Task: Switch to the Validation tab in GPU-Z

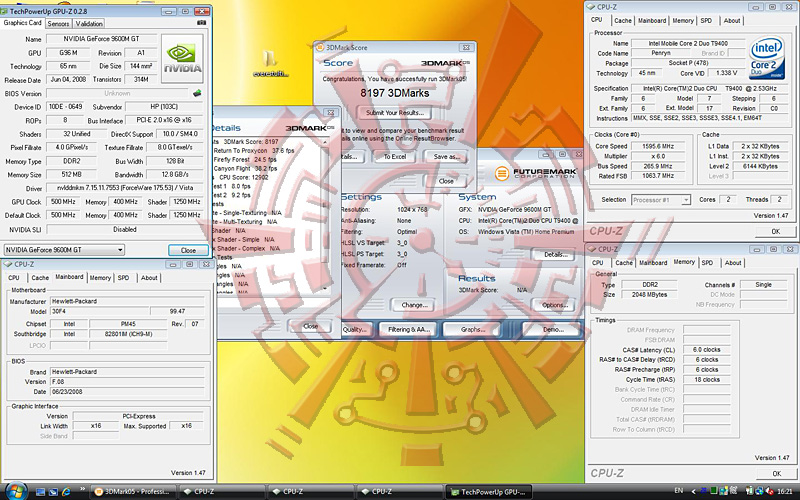Action: (89, 23)
